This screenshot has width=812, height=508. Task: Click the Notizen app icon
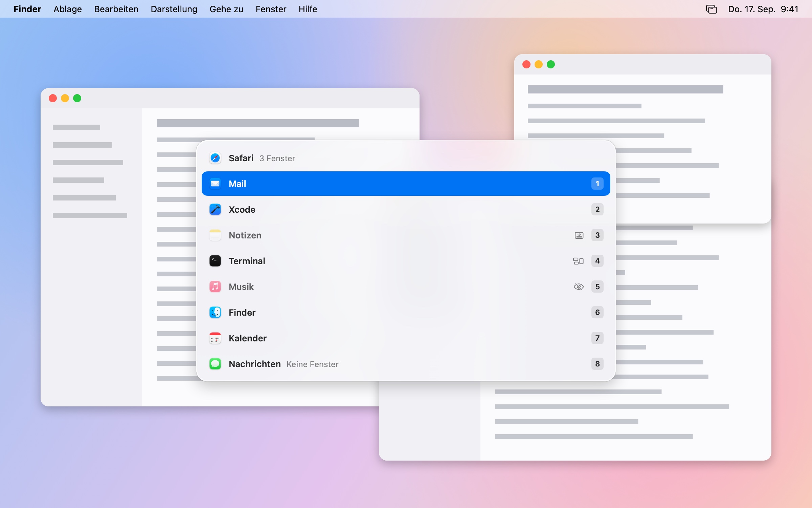pyautogui.click(x=215, y=235)
